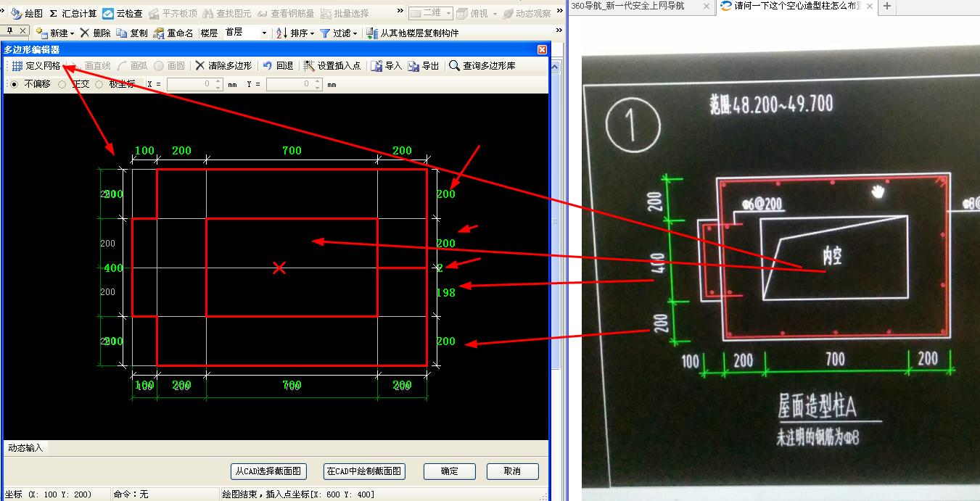Viewport: 980px width, 501px height.
Task: Click 取消 to cancel polygon editor
Action: (x=512, y=471)
